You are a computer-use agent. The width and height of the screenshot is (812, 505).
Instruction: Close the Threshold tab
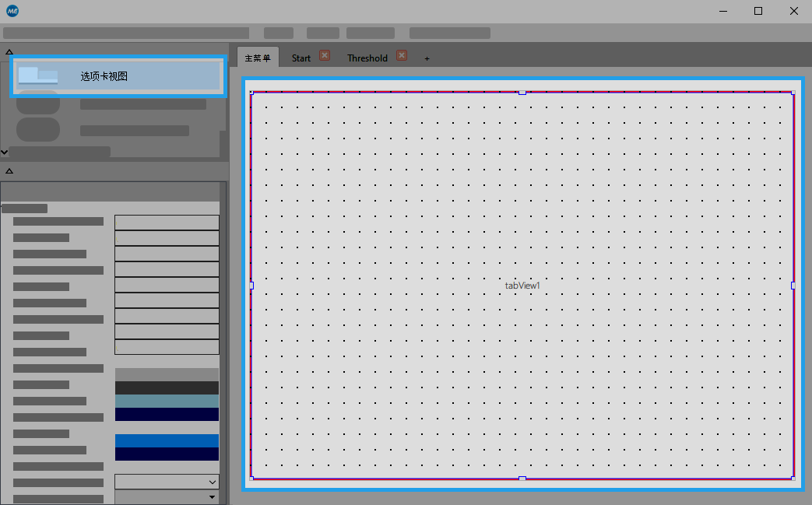(402, 55)
